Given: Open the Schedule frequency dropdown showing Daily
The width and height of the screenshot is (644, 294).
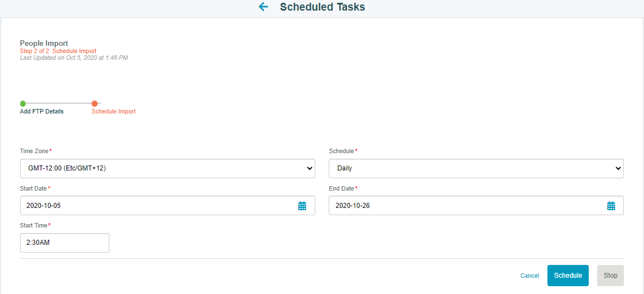Looking at the screenshot, I should coord(477,169).
